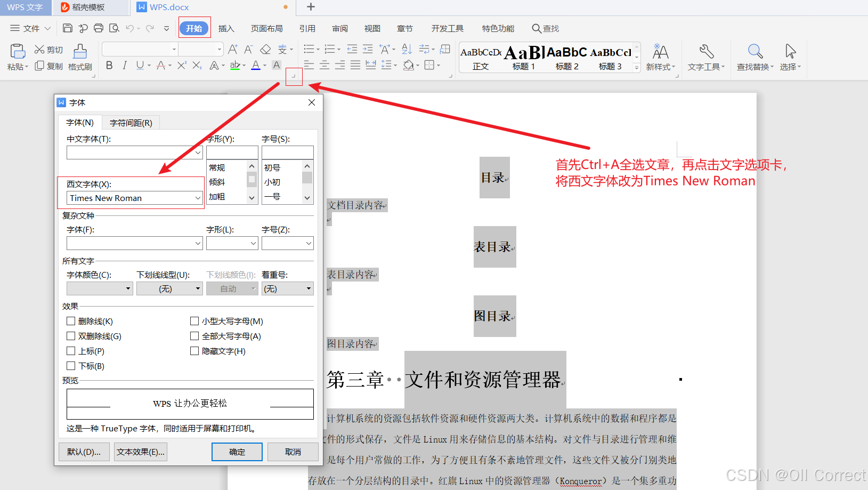Viewport: 868px width, 490px height.
Task: Open Text Tools (文字工具) wrench
Action: pos(707,57)
